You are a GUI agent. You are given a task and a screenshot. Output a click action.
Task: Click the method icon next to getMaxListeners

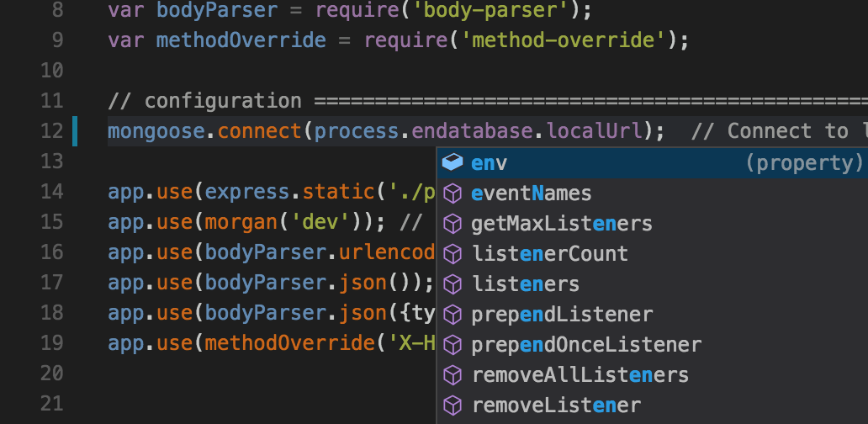point(453,224)
